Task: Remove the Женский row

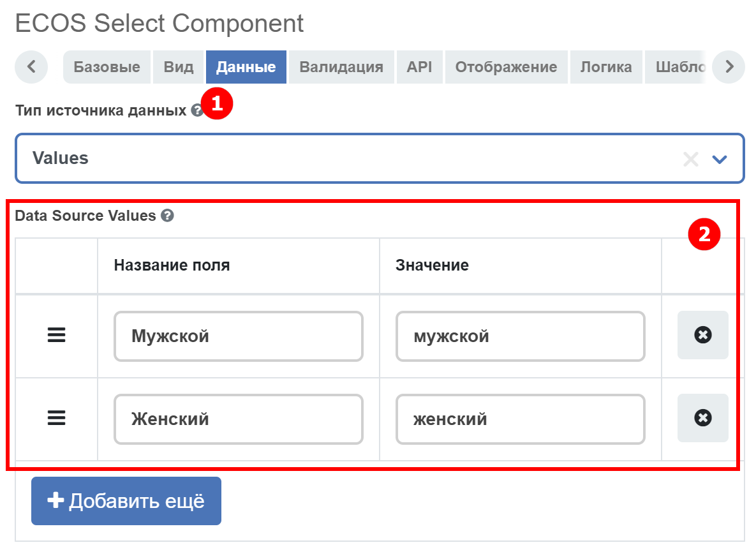Action: click(702, 418)
